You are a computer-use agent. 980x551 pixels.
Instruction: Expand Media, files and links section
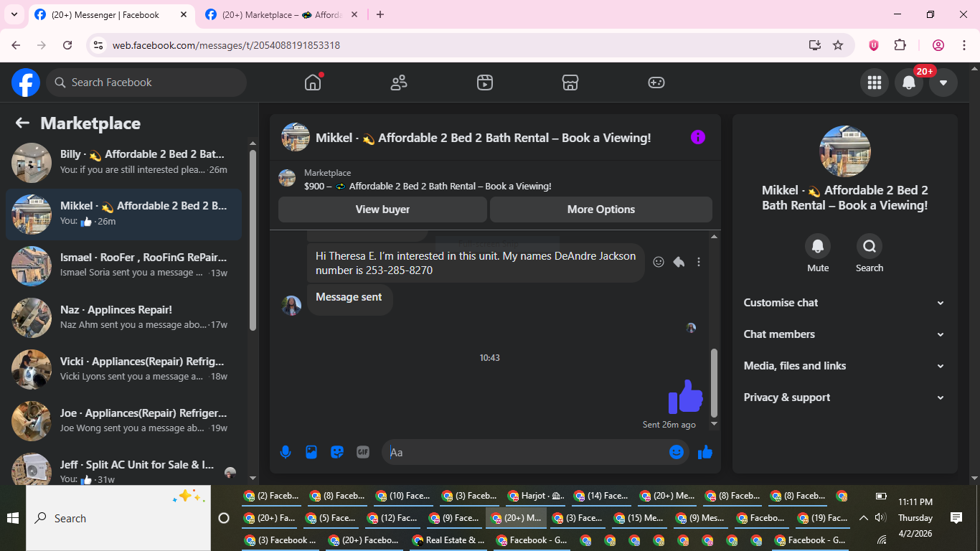coord(845,366)
